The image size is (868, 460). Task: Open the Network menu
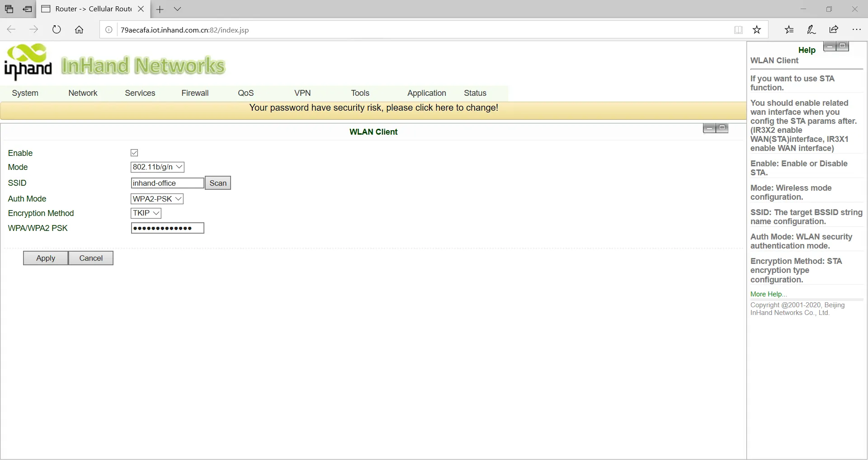83,93
